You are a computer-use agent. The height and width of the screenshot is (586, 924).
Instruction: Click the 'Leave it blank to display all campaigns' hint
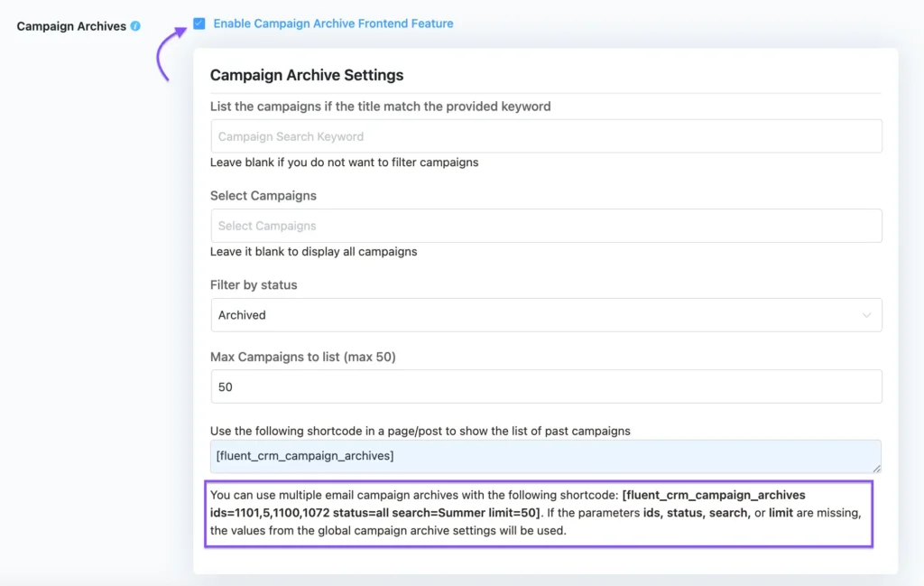[313, 252]
